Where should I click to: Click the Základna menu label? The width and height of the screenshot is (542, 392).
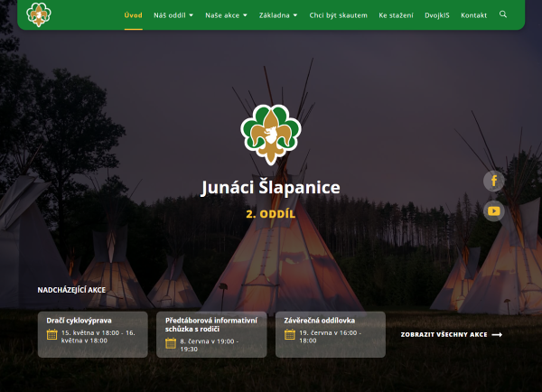275,15
